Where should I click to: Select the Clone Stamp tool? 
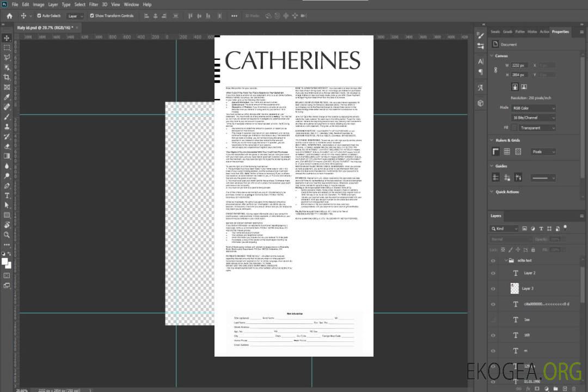7,126
